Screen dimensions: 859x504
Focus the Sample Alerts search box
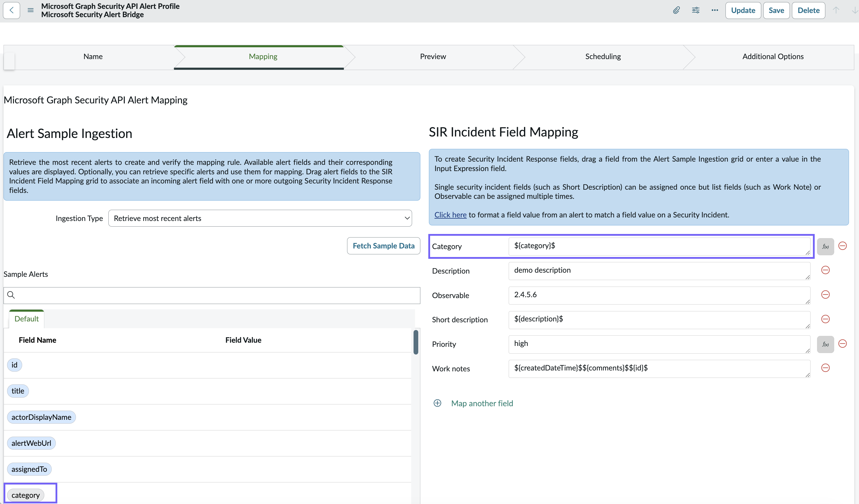[212, 295]
